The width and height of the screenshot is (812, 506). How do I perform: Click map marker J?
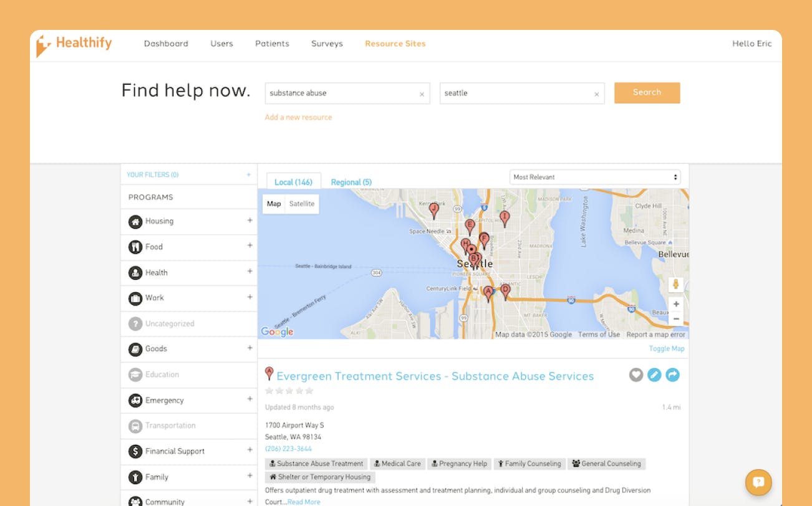pyautogui.click(x=434, y=210)
